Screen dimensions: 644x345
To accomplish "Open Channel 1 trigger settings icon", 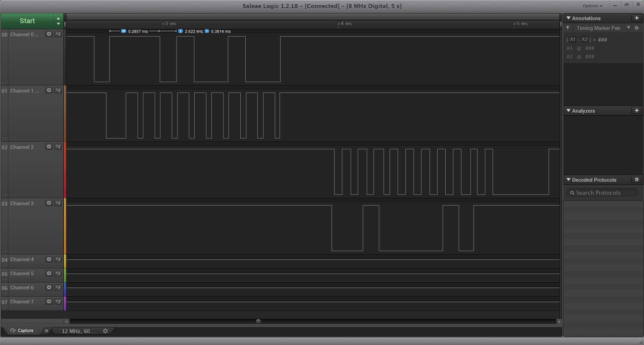I will (58, 90).
